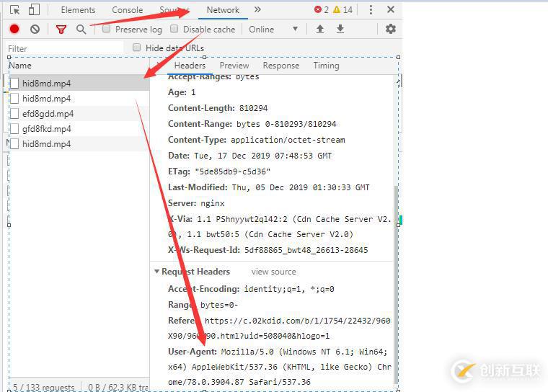Enable the Preserve log checkbox

pos(106,29)
